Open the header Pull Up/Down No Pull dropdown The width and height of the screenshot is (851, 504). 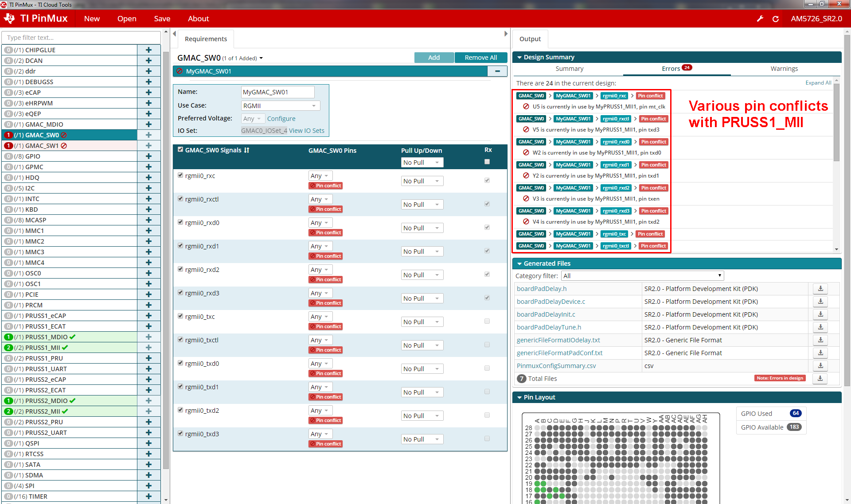(x=422, y=163)
